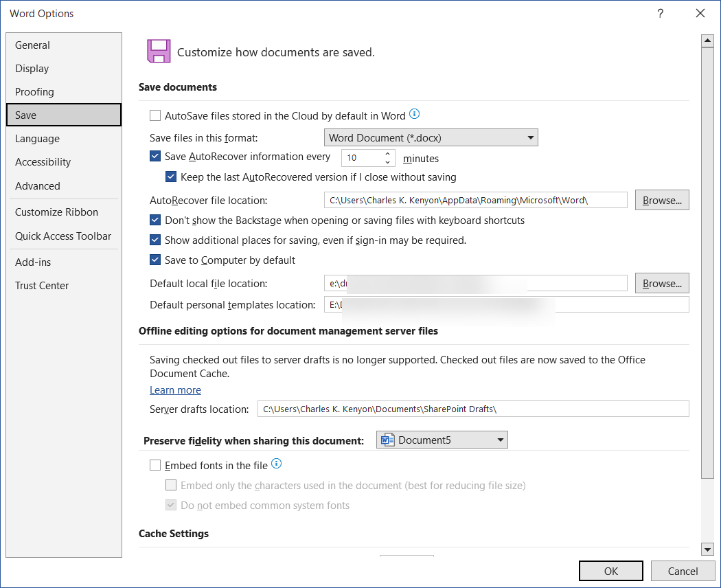
Task: Click the purple save disk icon
Action: (157, 51)
